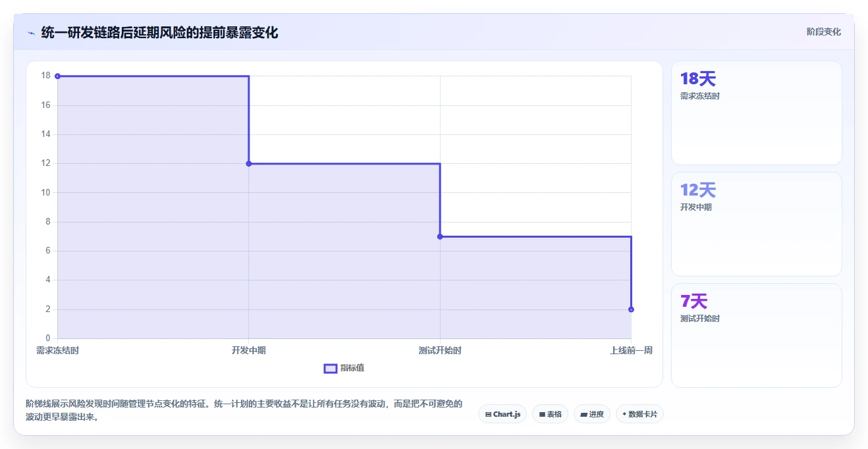This screenshot has height=449, width=868.
Task: Click the 需求冻结时 caption under 18天
Action: click(700, 96)
